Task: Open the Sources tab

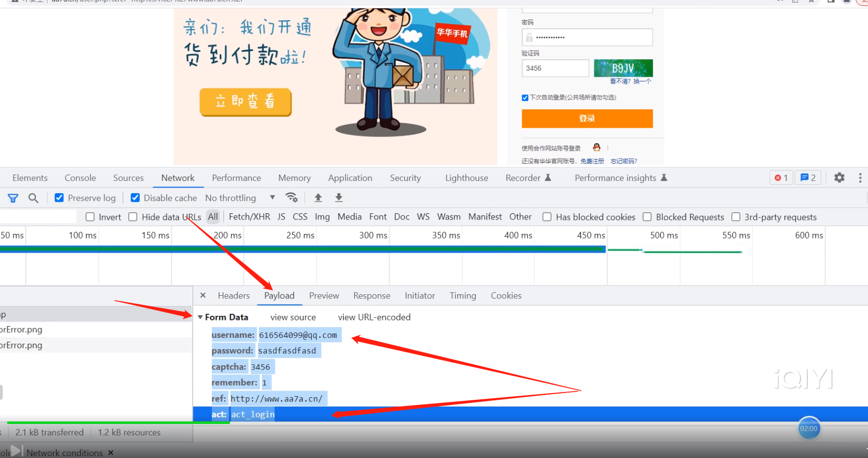Action: point(128,178)
